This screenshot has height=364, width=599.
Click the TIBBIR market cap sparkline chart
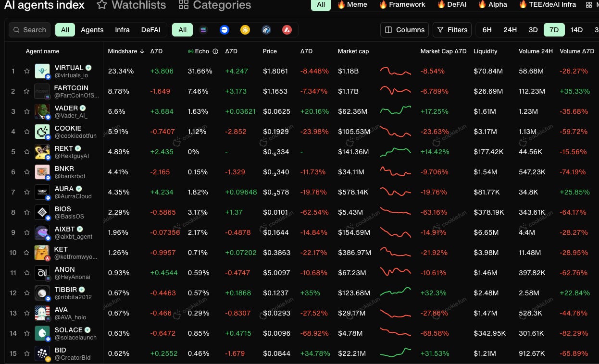[396, 292]
